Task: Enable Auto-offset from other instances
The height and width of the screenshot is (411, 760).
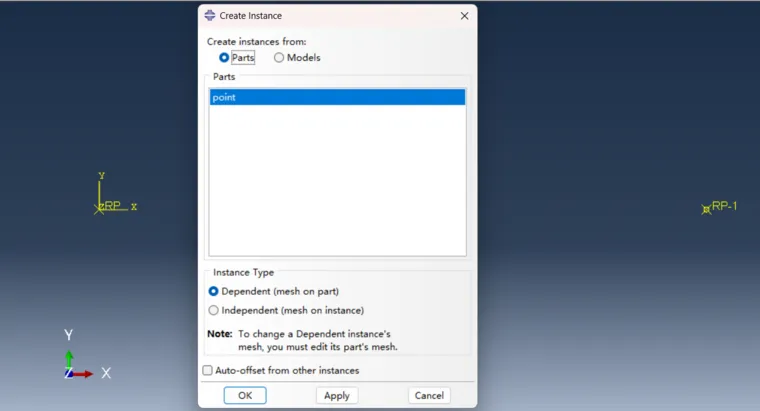Action: (208, 370)
